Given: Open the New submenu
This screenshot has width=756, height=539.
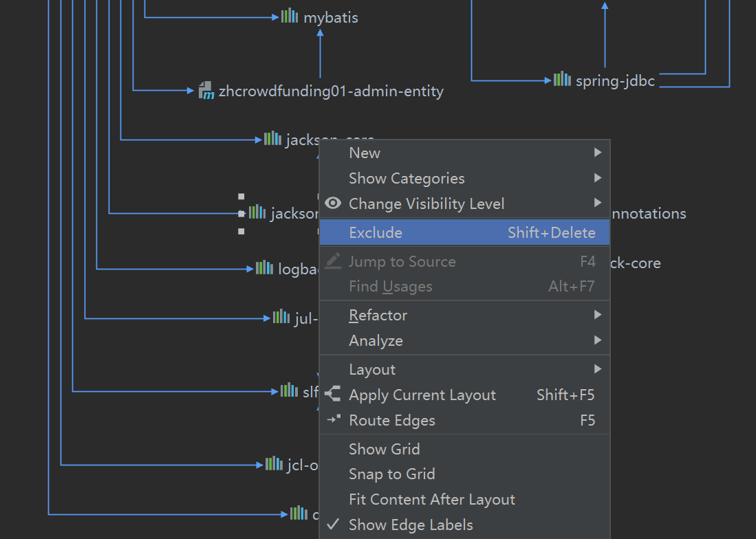Looking at the screenshot, I should [465, 153].
